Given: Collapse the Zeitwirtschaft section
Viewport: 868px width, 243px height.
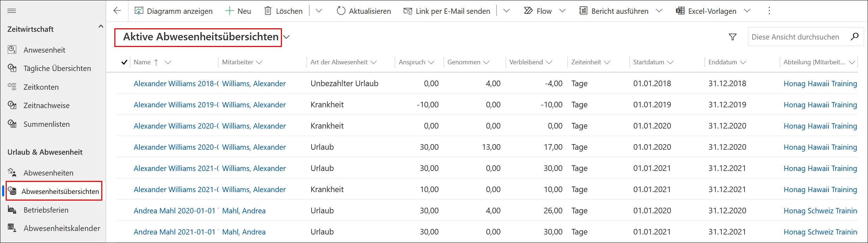Looking at the screenshot, I should click(101, 26).
